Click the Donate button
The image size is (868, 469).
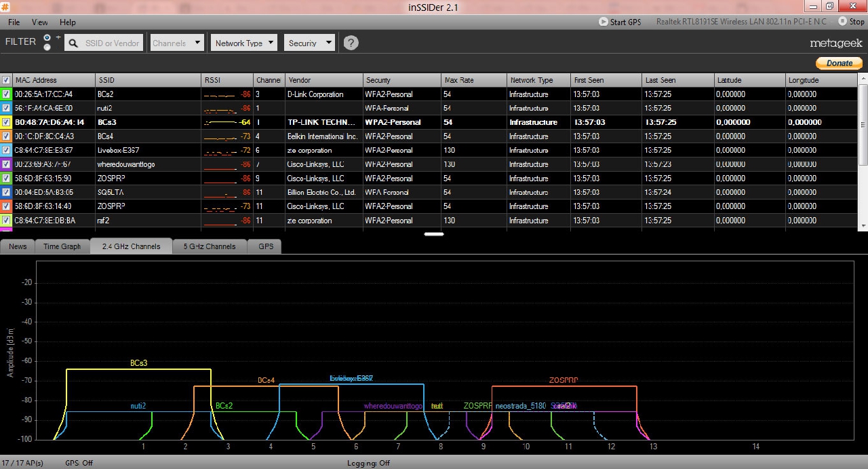pos(839,63)
